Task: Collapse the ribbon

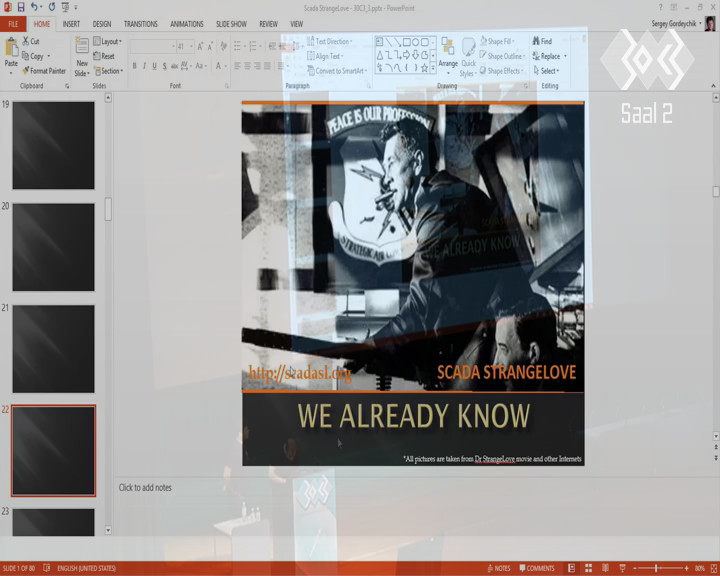Action: pos(713,86)
